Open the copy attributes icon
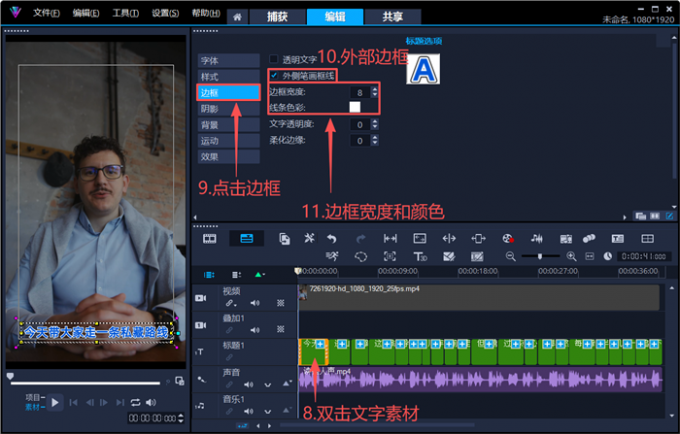Image resolution: width=680 pixels, height=434 pixels. 284,239
